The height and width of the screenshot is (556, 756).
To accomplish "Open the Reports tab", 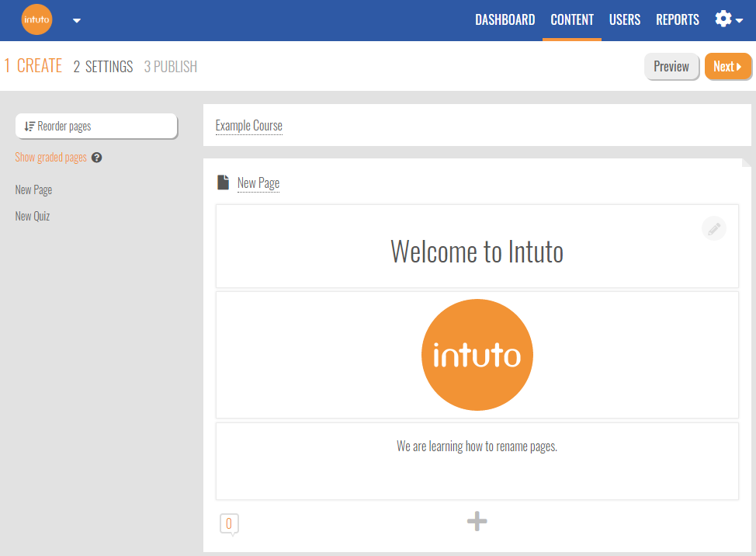I will [677, 20].
